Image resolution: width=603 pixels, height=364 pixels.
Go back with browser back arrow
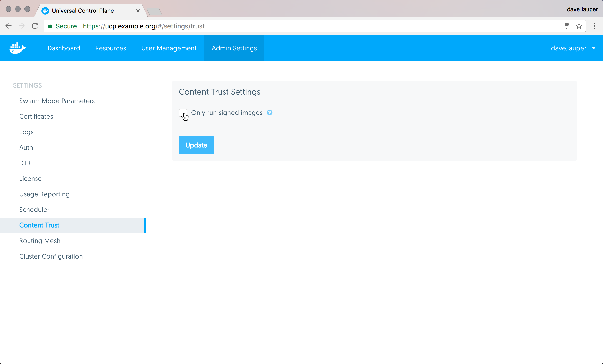(8, 26)
